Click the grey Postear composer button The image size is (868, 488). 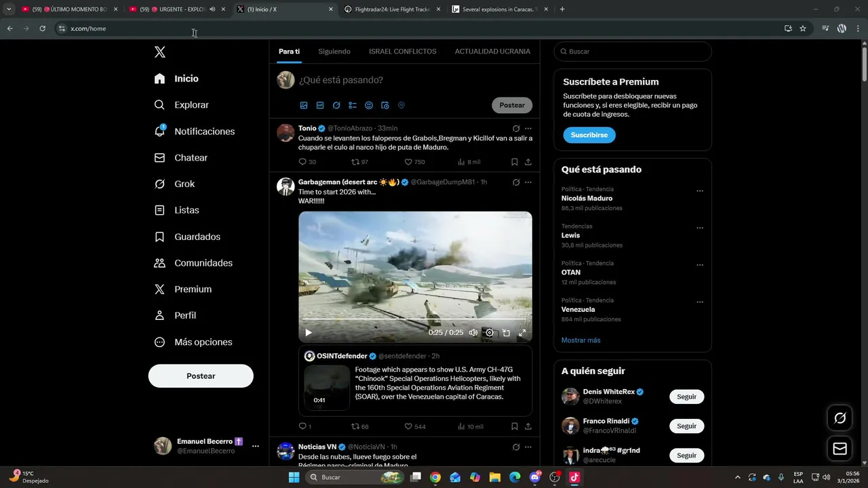(x=512, y=105)
